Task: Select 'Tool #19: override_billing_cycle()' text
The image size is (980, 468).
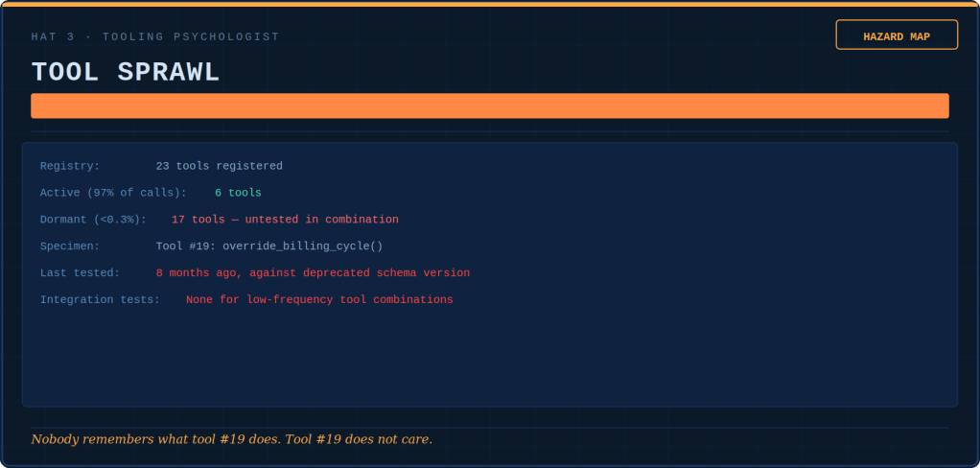Action: (268, 246)
